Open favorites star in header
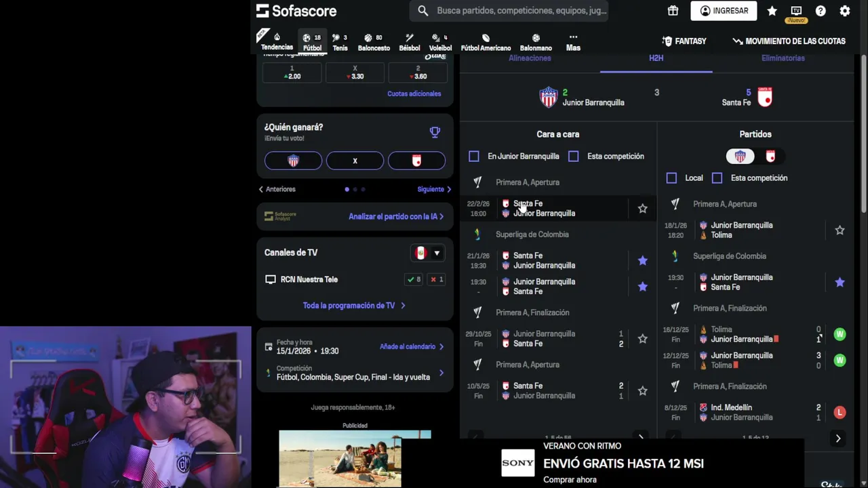This screenshot has height=488, width=868. [x=772, y=11]
